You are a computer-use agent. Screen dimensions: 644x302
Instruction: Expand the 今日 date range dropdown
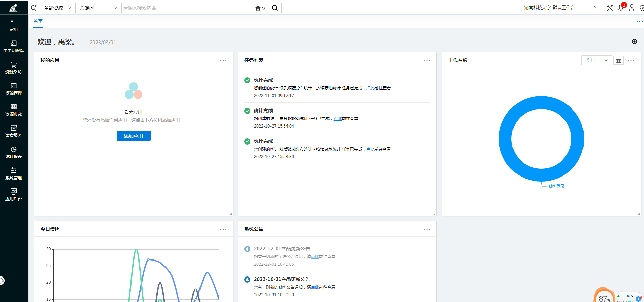[x=596, y=60]
